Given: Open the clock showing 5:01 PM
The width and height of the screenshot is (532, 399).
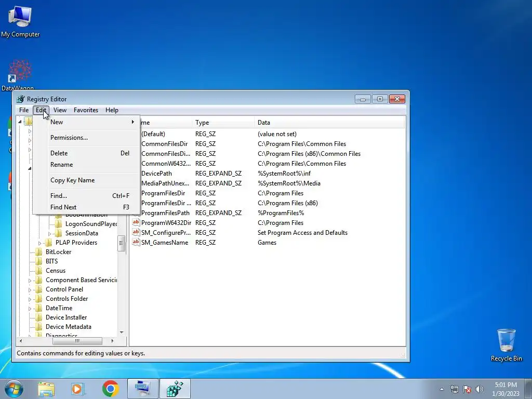Looking at the screenshot, I should (506, 389).
